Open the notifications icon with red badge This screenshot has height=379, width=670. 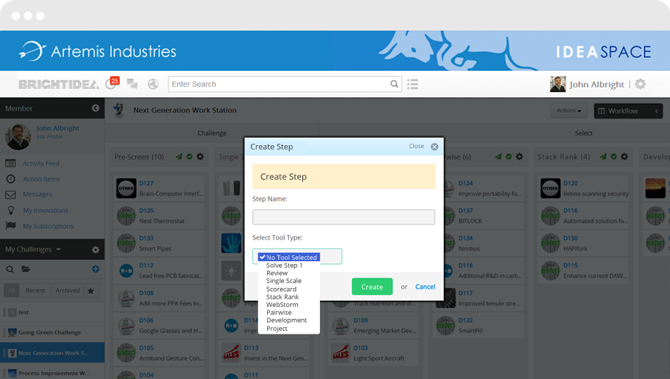click(112, 83)
